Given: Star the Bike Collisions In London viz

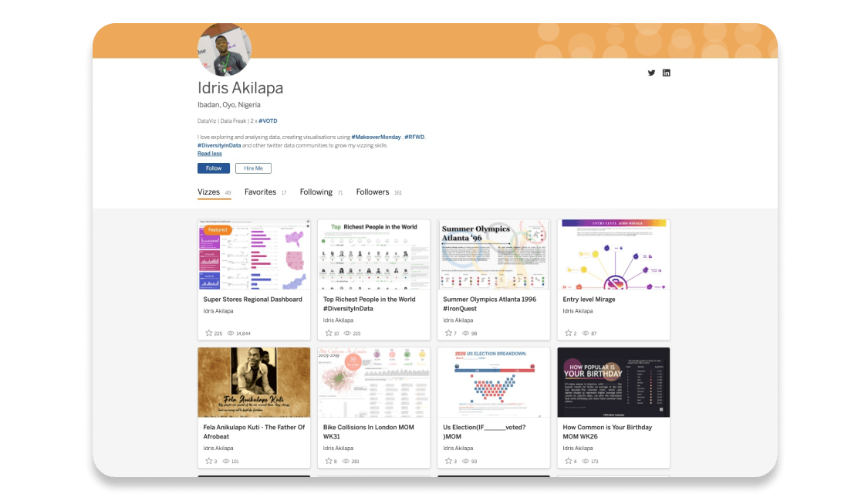Looking at the screenshot, I should click(329, 461).
